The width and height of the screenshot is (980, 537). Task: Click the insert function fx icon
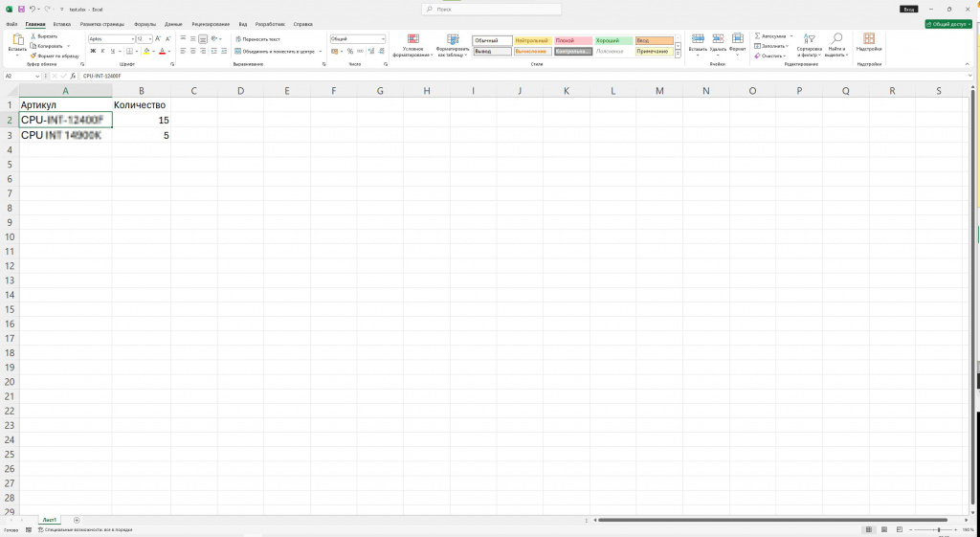(x=73, y=76)
